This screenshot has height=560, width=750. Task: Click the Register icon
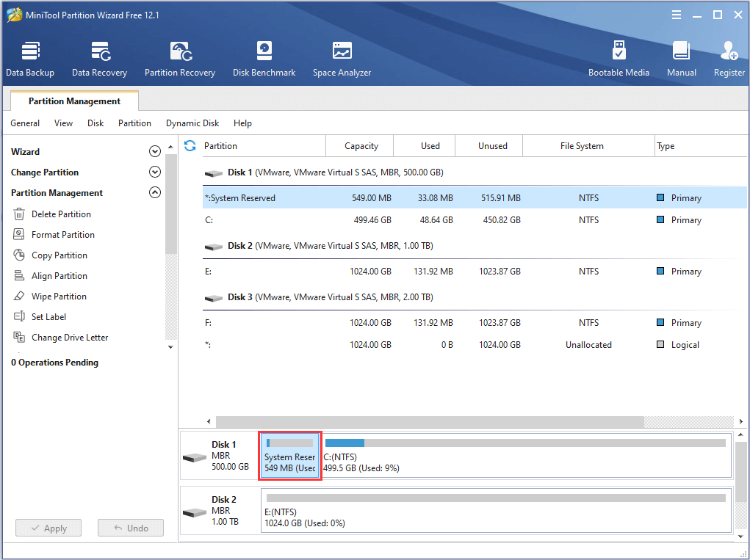point(729,59)
